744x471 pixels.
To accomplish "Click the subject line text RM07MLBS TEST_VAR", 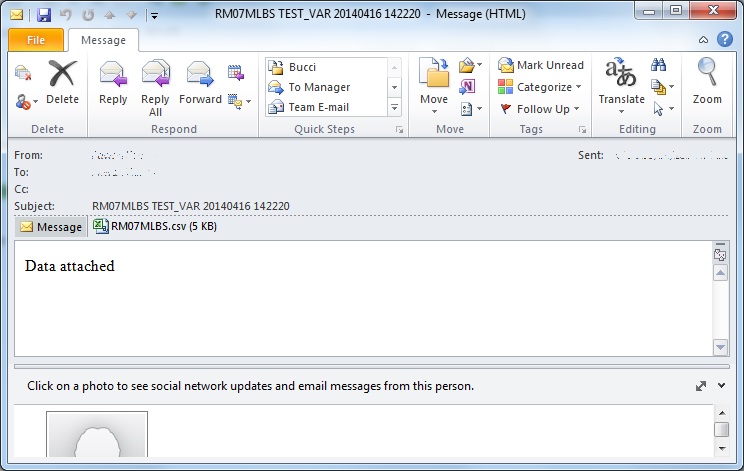I will [x=191, y=206].
